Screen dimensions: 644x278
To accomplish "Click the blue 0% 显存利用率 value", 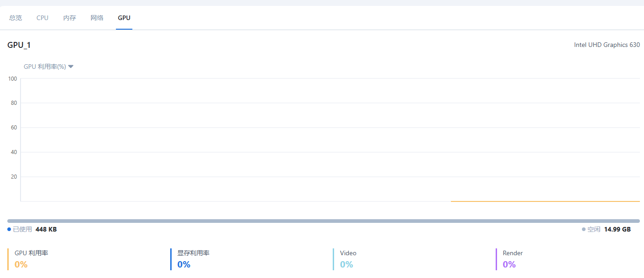I will [x=184, y=264].
